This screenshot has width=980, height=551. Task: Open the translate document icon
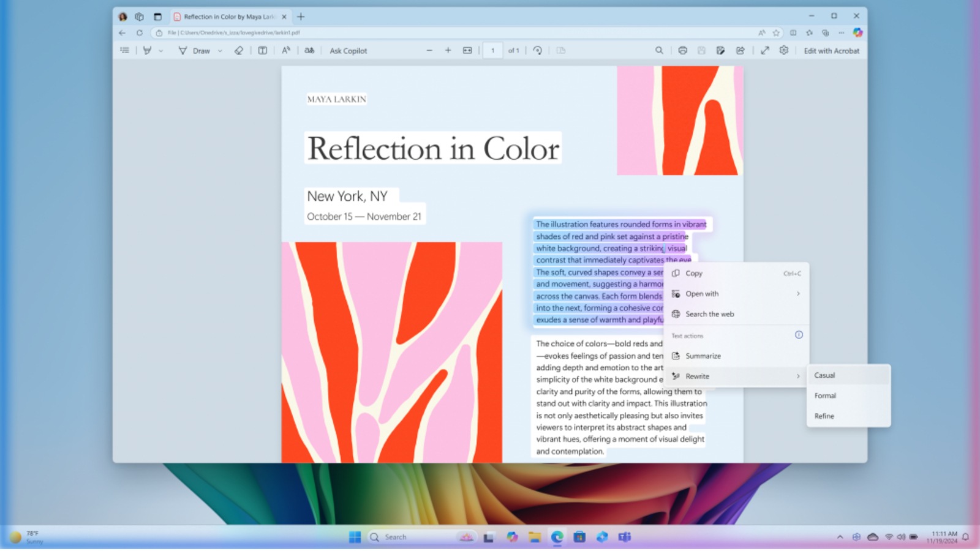click(310, 50)
